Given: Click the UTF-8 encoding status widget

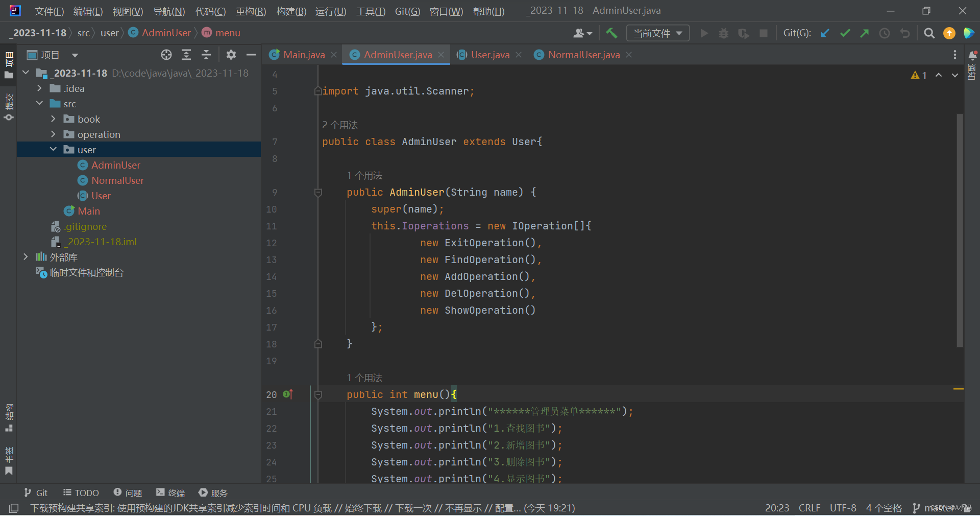Looking at the screenshot, I should pos(843,508).
